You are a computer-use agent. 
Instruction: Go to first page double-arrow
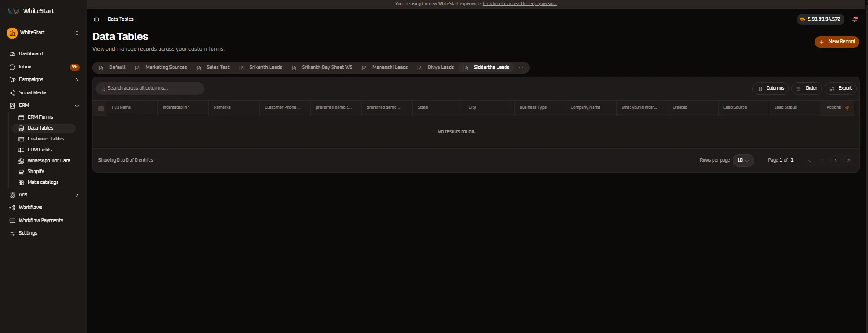810,160
